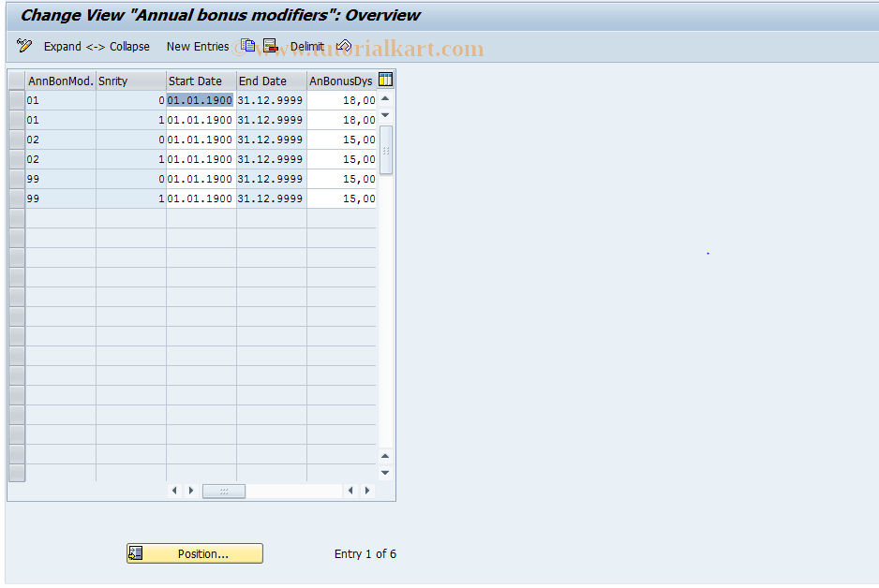Select row 01 with seniority 0
879x588 pixels.
click(x=17, y=100)
